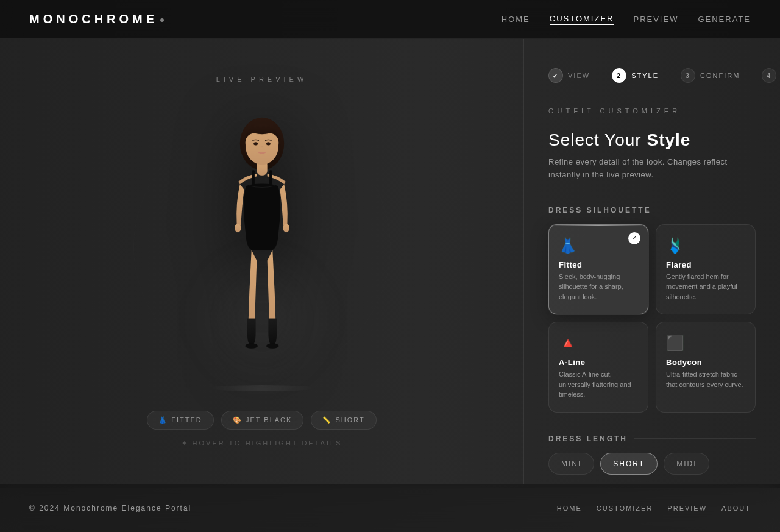The width and height of the screenshot is (780, 532).
Task: Select the Flared silhouette option
Action: click(705, 269)
